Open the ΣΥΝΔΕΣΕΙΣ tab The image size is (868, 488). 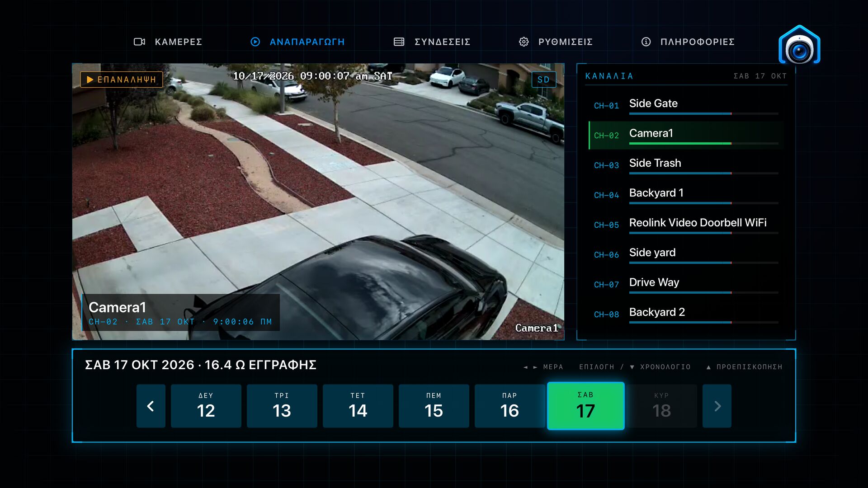(432, 42)
